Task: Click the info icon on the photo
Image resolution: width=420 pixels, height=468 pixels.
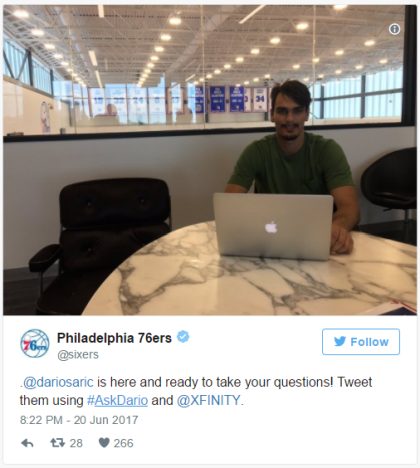Action: [x=394, y=29]
